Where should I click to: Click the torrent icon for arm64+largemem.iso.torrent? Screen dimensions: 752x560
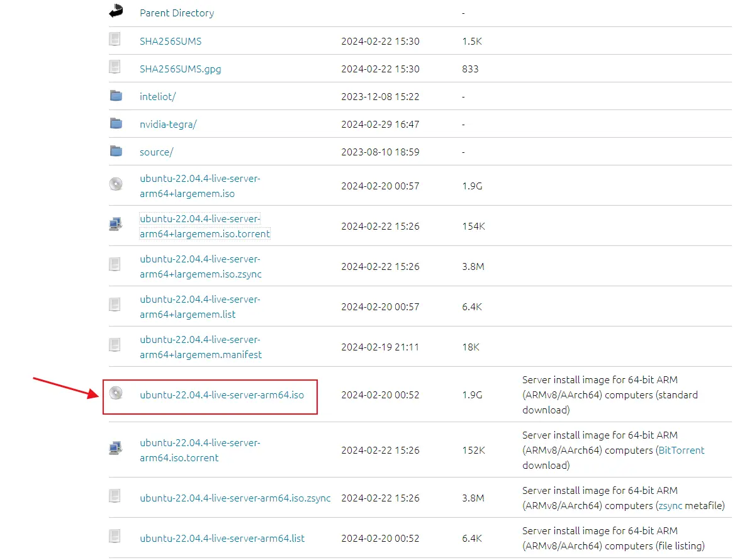click(116, 224)
